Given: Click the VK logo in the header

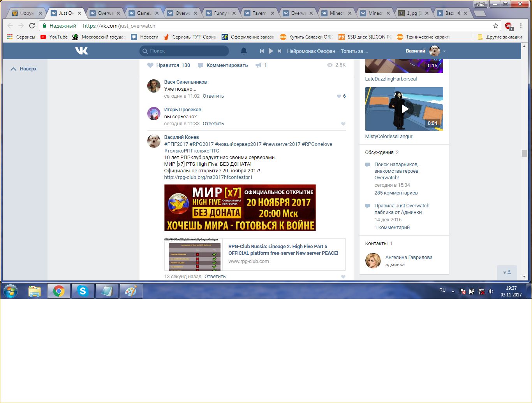Looking at the screenshot, I should (x=81, y=51).
